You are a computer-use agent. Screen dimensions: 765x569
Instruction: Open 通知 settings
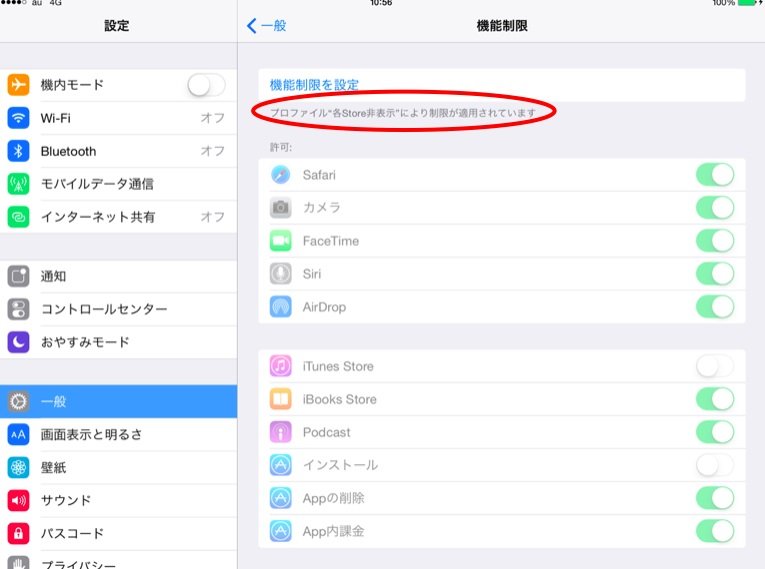click(x=119, y=276)
